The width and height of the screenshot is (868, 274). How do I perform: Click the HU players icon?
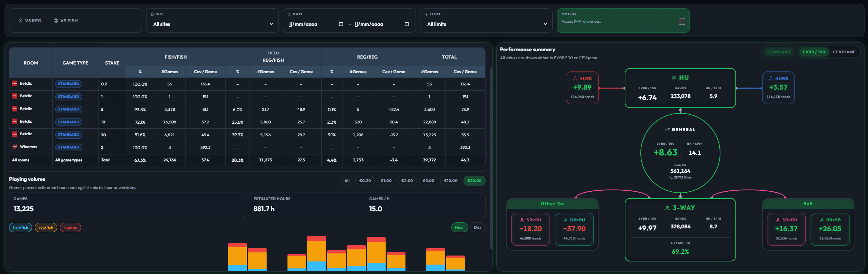click(674, 78)
